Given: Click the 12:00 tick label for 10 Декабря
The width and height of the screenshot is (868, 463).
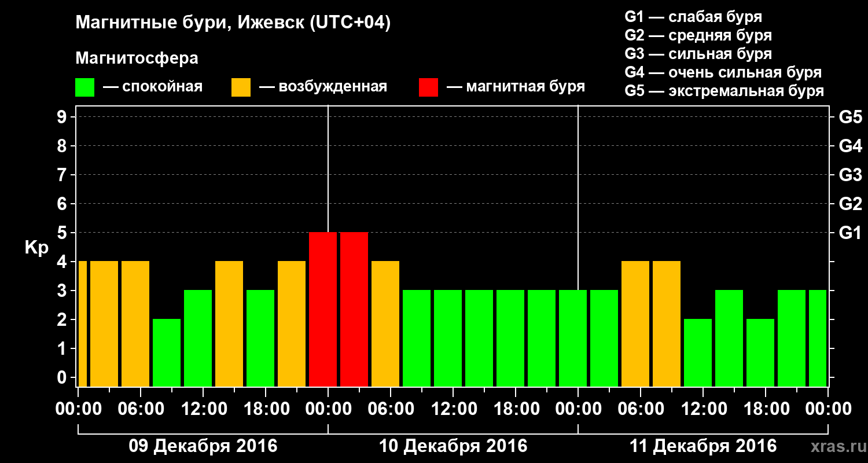Looking at the screenshot, I should (453, 409).
